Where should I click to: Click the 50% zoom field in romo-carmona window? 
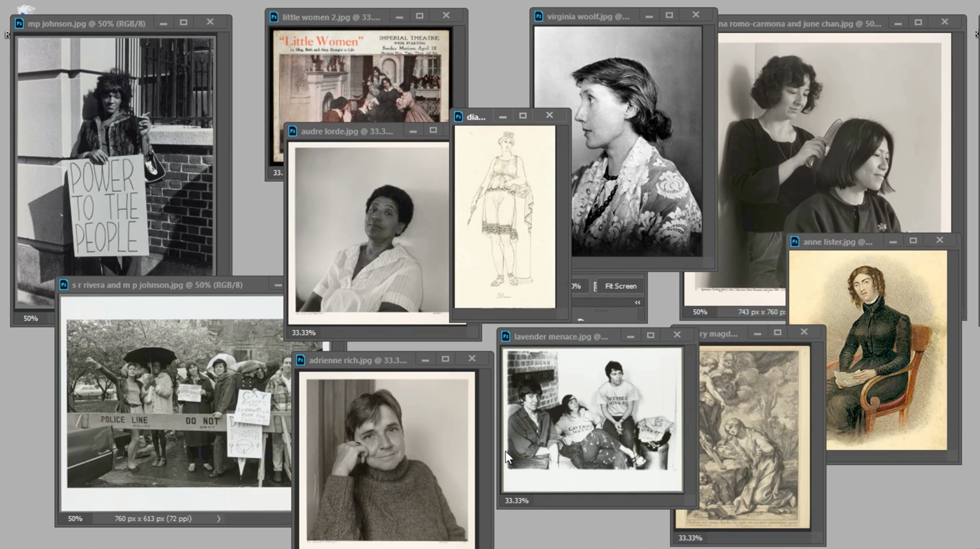(700, 312)
